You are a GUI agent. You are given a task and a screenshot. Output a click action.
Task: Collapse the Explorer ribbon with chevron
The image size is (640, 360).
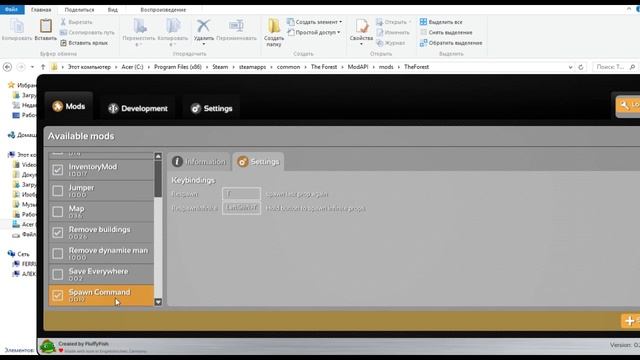[x=629, y=9]
